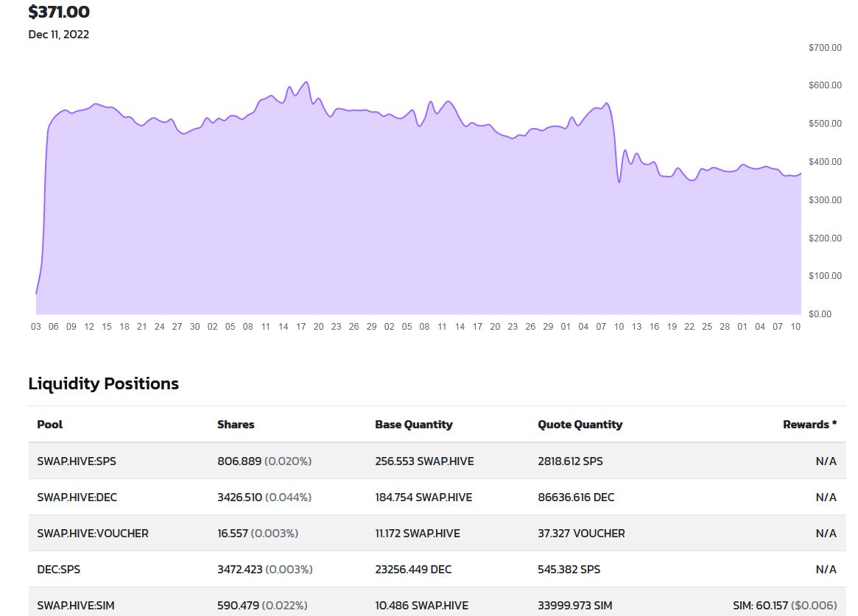Select shares value 3426.510 (0.044%)
The image size is (858, 616).
[264, 498]
